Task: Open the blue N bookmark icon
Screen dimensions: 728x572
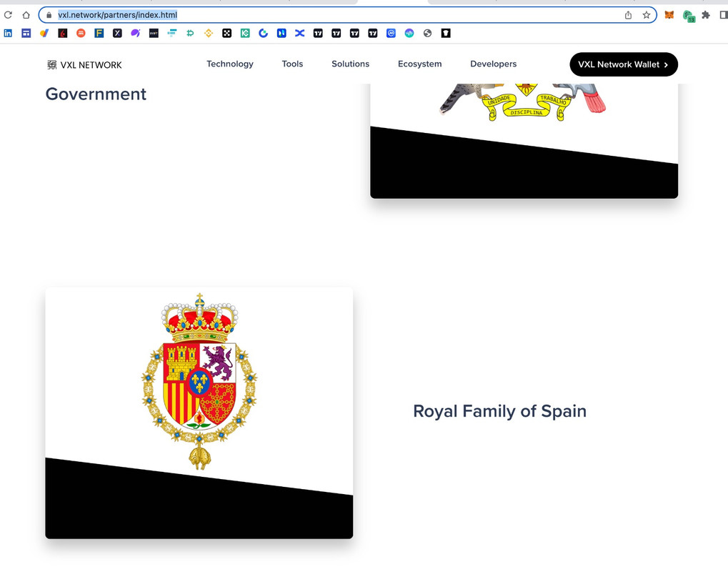Action: click(x=281, y=33)
